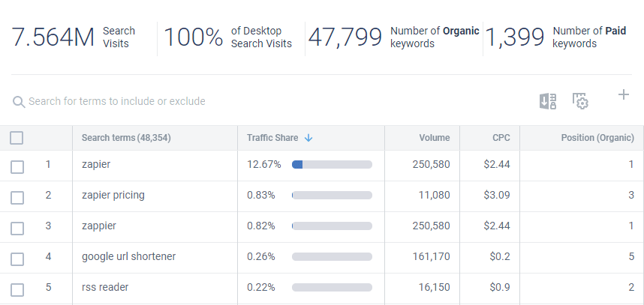The width and height of the screenshot is (644, 305).
Task: Click the 12.67% traffic share bar
Action: click(x=332, y=165)
